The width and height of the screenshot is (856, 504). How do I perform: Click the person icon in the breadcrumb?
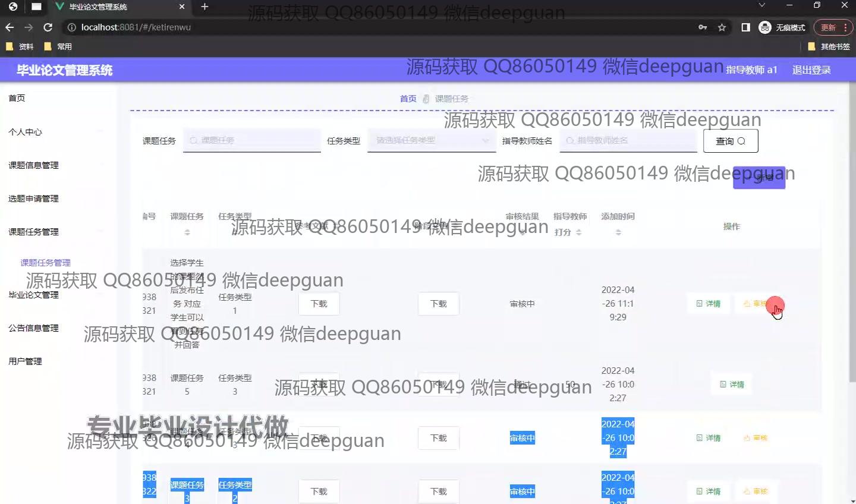pyautogui.click(x=426, y=99)
